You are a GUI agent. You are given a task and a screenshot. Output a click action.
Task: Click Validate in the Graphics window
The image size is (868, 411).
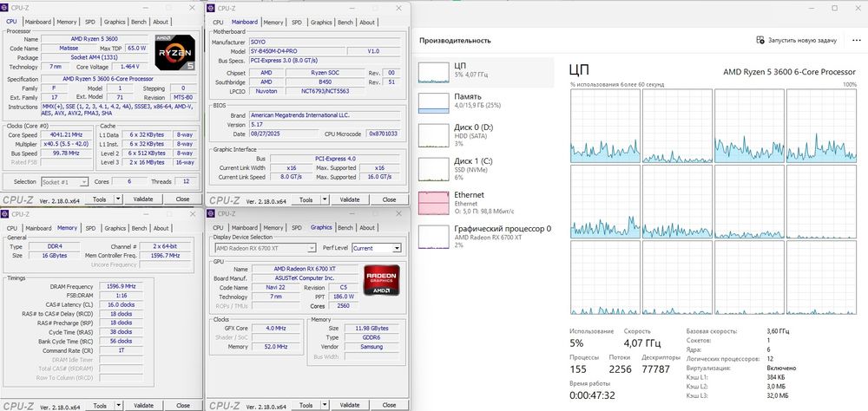(x=349, y=405)
